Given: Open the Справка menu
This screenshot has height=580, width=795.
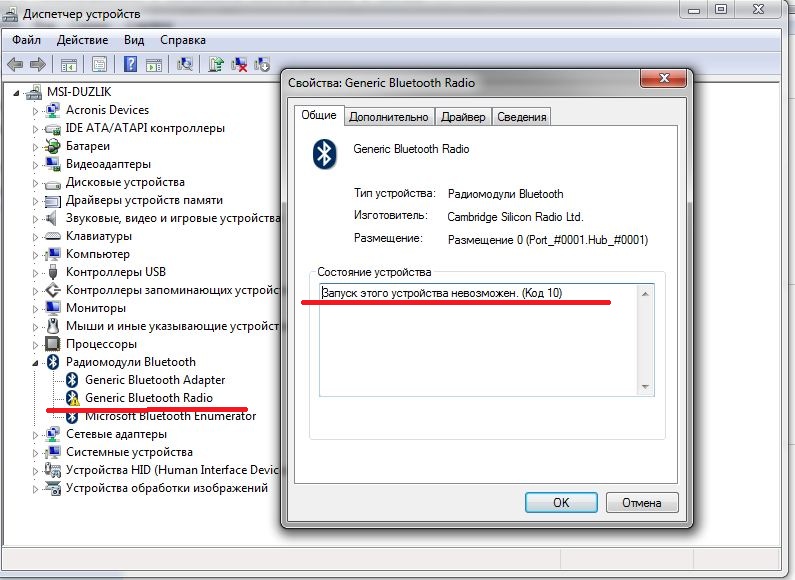Looking at the screenshot, I should tap(182, 40).
